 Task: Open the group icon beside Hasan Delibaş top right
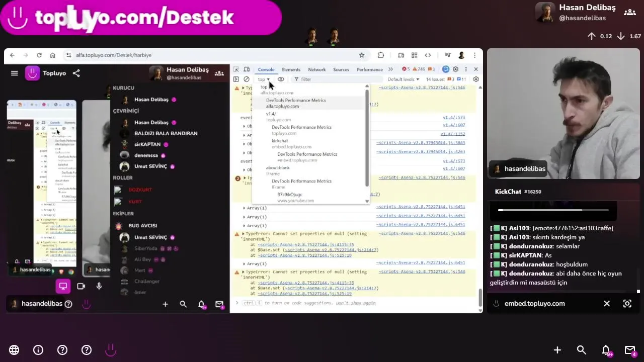[630, 13]
